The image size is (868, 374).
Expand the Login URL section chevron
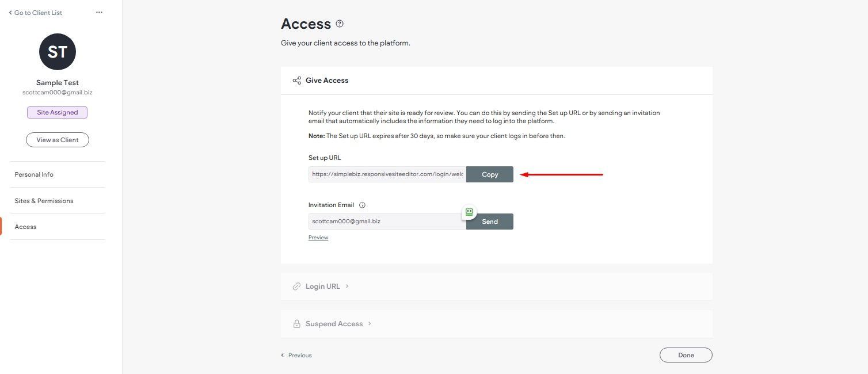pyautogui.click(x=347, y=286)
